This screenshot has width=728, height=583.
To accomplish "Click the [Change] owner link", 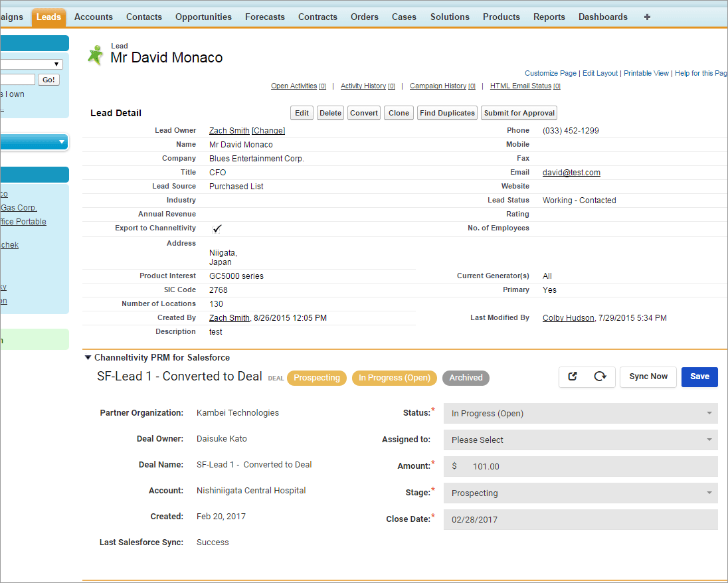I will tap(268, 131).
